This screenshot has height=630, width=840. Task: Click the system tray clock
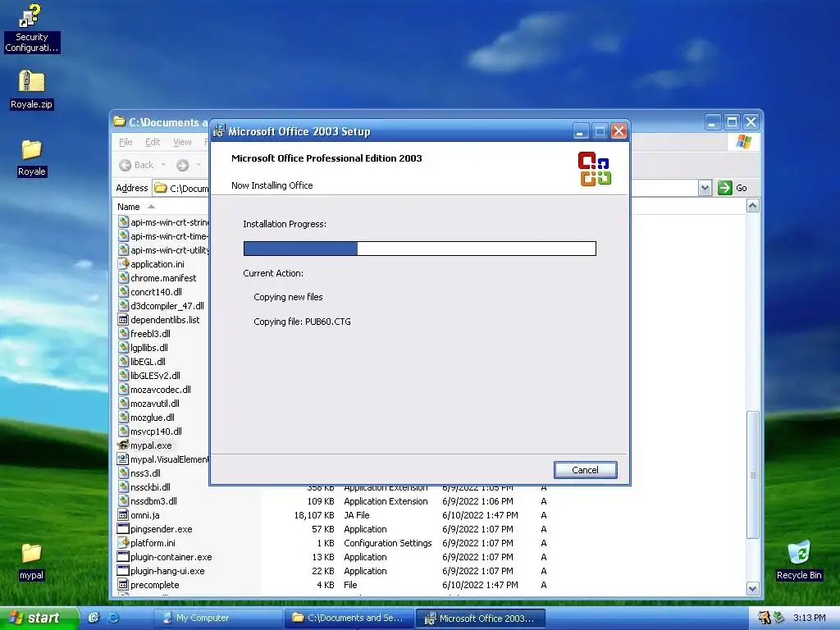pyautogui.click(x=809, y=618)
